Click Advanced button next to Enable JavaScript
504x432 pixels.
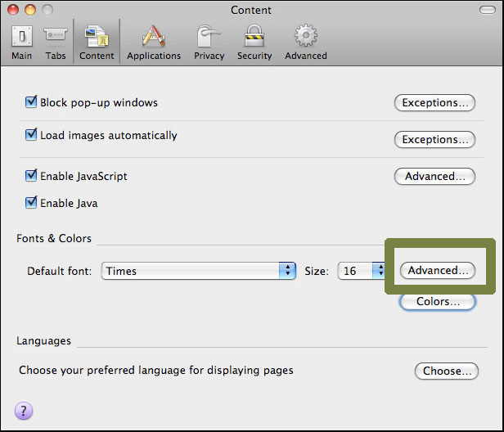tap(434, 177)
